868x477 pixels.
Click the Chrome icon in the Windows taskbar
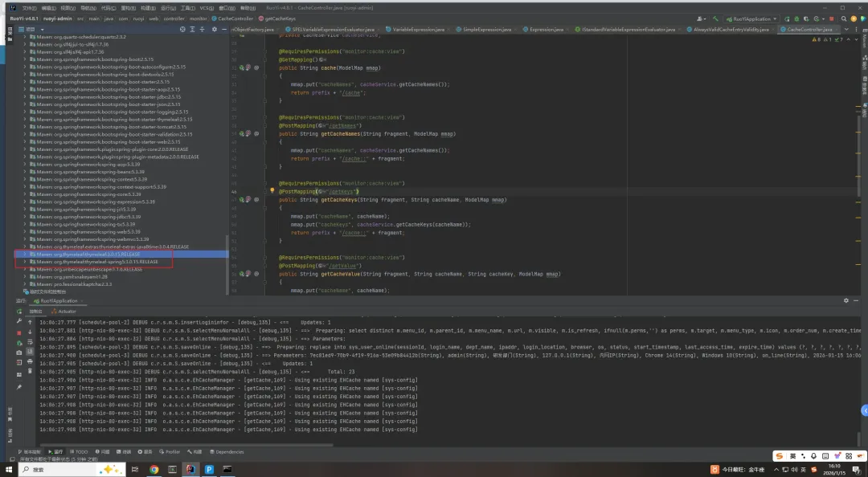click(x=154, y=469)
